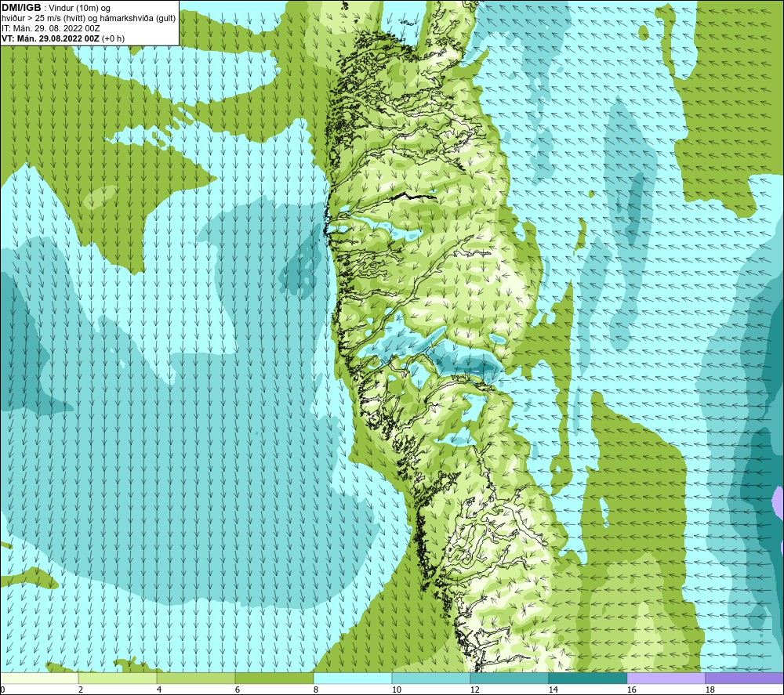
Task: Click the teal 12–14 m/s legend swatch
Action: click(x=509, y=678)
